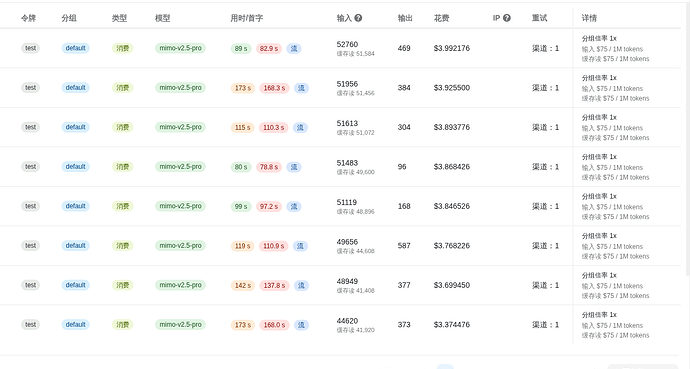690x369 pixels.
Task: Click the help icon next to 输入 header
Action: 358,18
